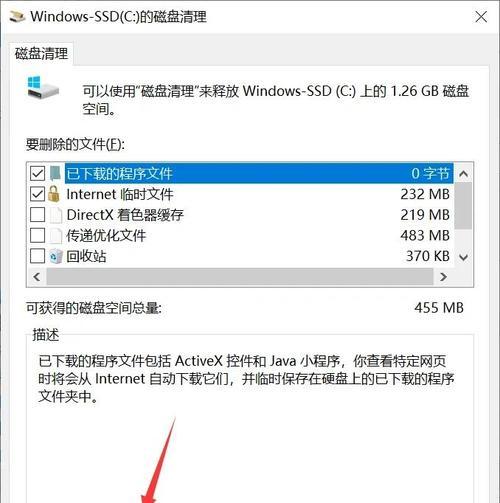Click the 已下载的程序文件 folder icon
Screen dimensions: 500x503
(x=55, y=173)
